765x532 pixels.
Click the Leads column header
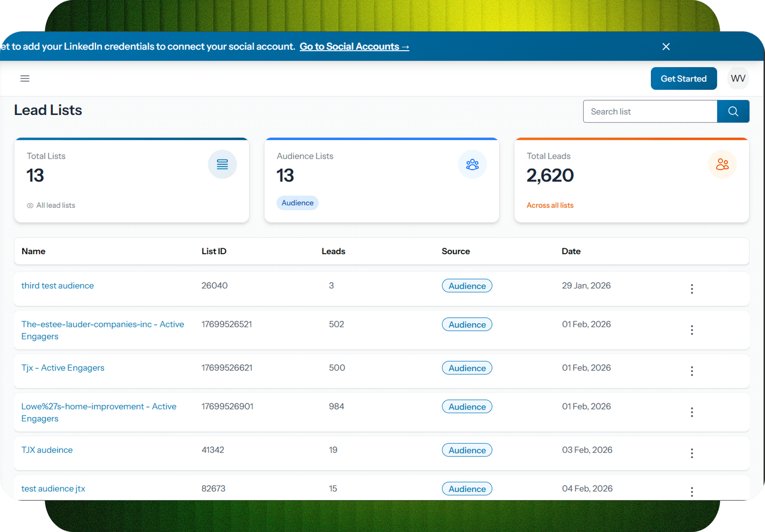coord(333,251)
